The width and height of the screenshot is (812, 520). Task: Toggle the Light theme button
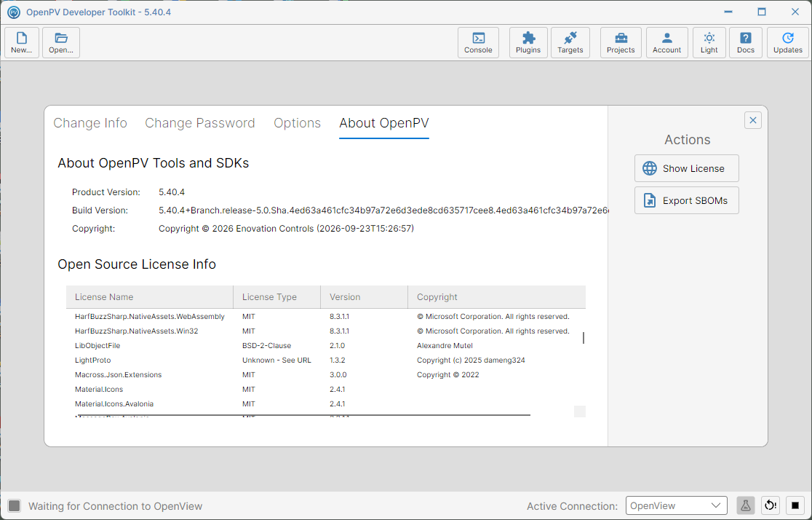click(709, 42)
